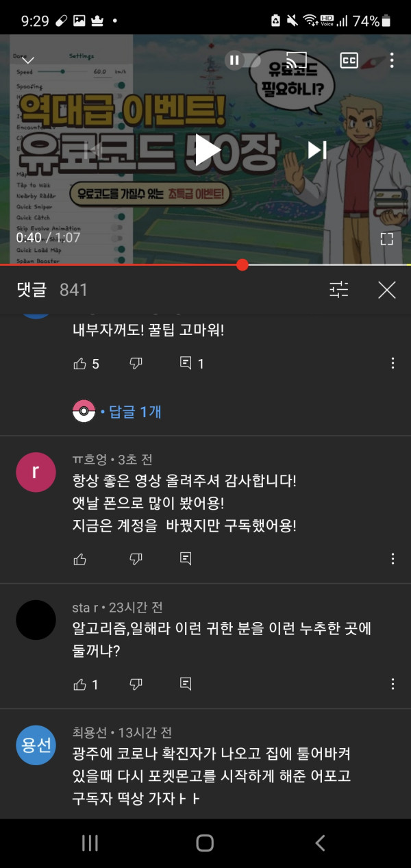Open video more options menu
Image resolution: width=411 pixels, height=868 pixels.
tap(392, 60)
